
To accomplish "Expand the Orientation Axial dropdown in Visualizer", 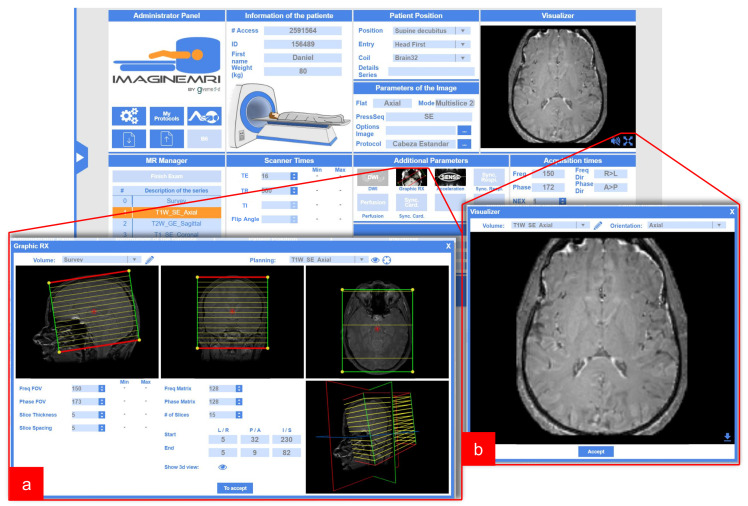I will 686,225.
